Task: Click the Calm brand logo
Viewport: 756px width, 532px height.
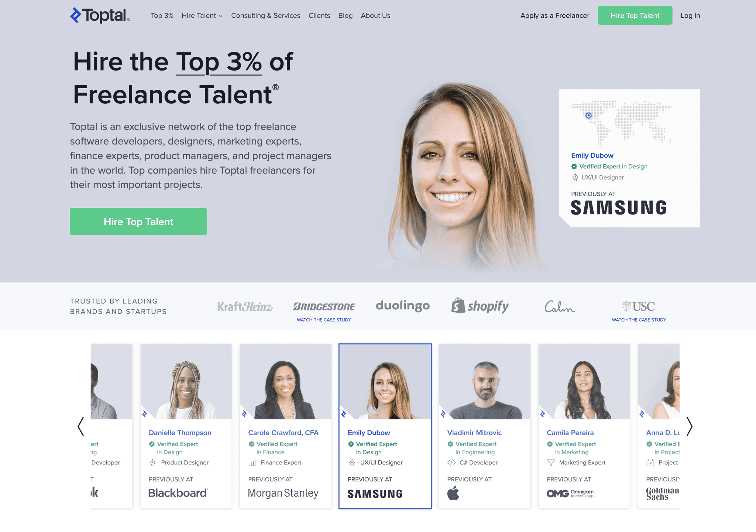Action: click(560, 306)
